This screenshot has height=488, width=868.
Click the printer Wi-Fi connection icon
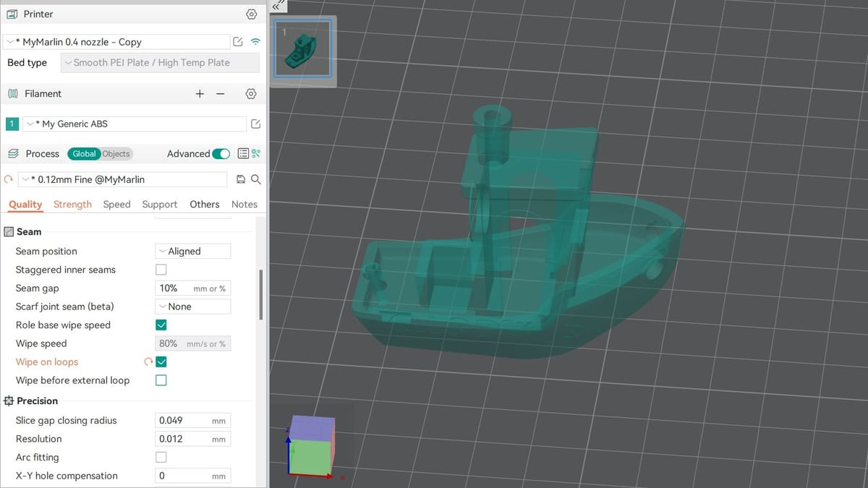click(255, 42)
